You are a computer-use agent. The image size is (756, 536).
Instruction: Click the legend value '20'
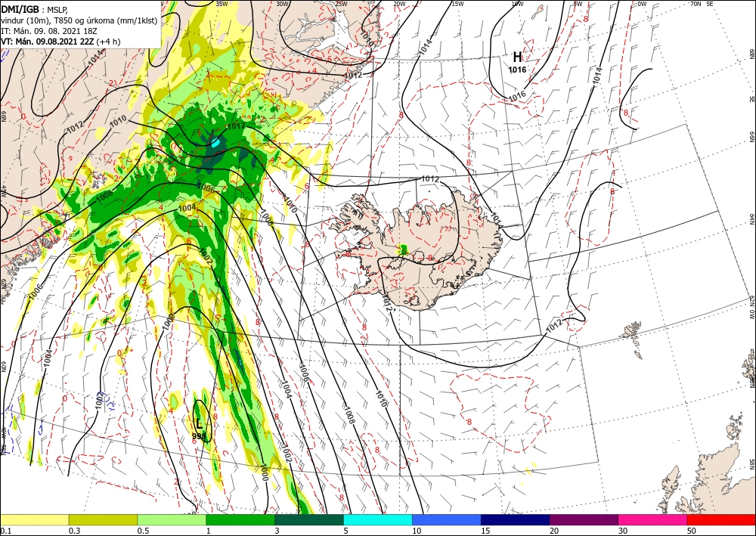[554, 531]
